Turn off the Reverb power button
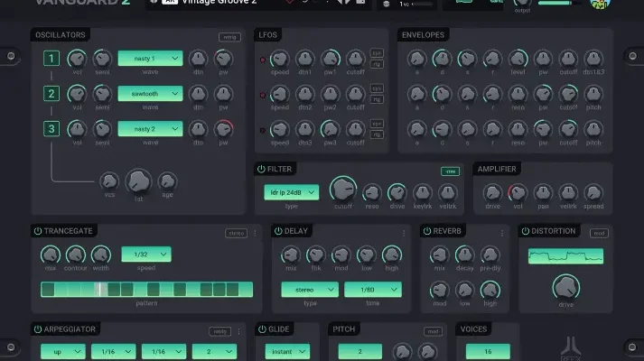 tap(426, 231)
